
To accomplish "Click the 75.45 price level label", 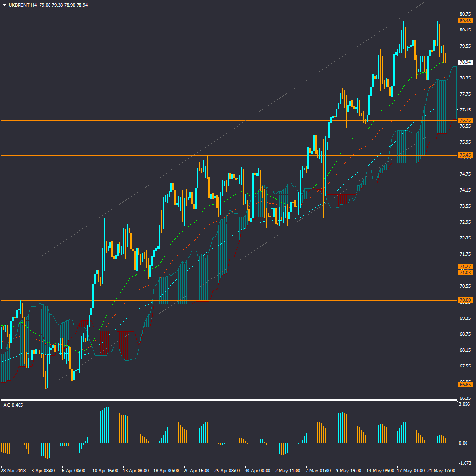I will click(x=465, y=155).
